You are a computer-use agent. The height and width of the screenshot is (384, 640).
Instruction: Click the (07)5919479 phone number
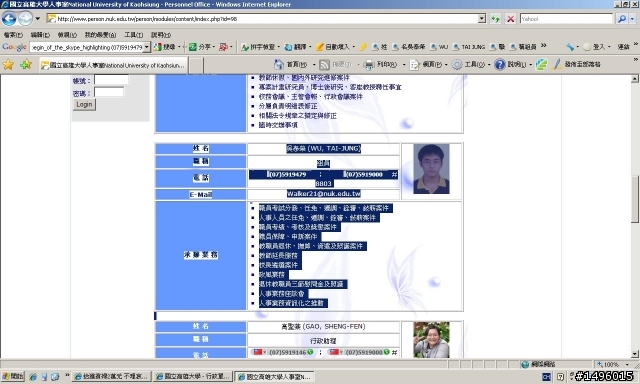pos(288,175)
